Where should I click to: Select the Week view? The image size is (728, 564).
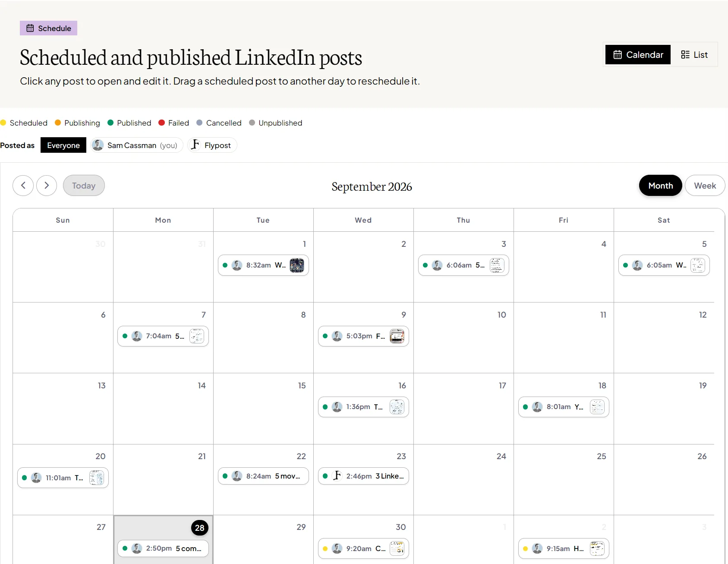click(x=705, y=186)
